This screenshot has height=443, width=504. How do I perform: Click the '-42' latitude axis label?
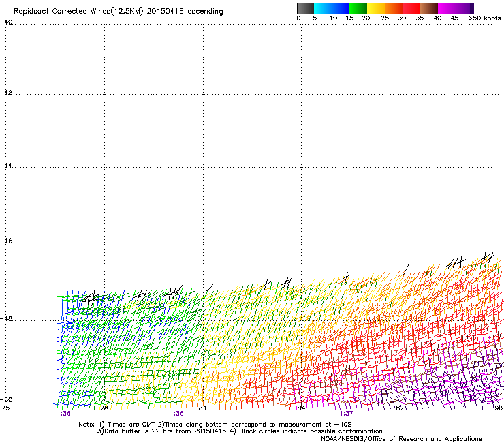pyautogui.click(x=6, y=92)
